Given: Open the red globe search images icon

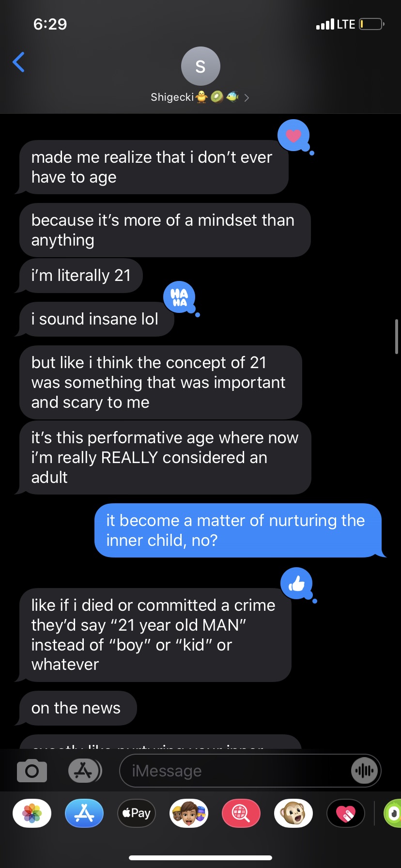Looking at the screenshot, I should coord(241,813).
